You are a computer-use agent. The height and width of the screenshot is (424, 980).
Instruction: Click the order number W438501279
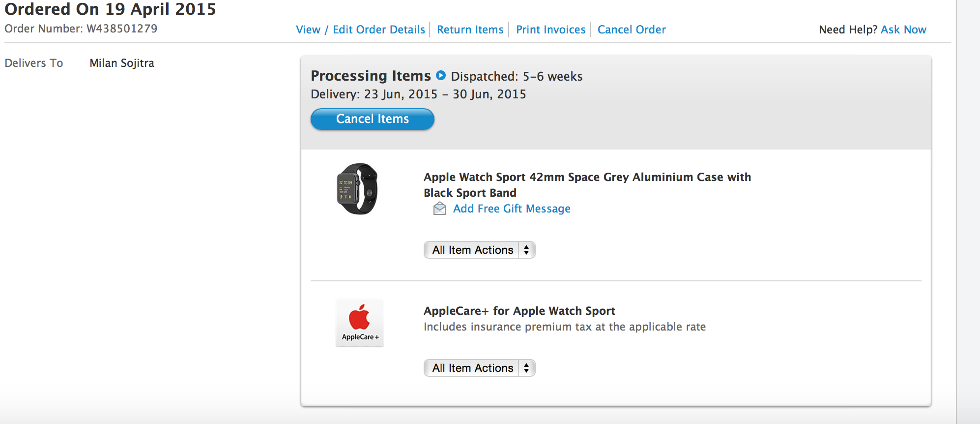coord(122,29)
